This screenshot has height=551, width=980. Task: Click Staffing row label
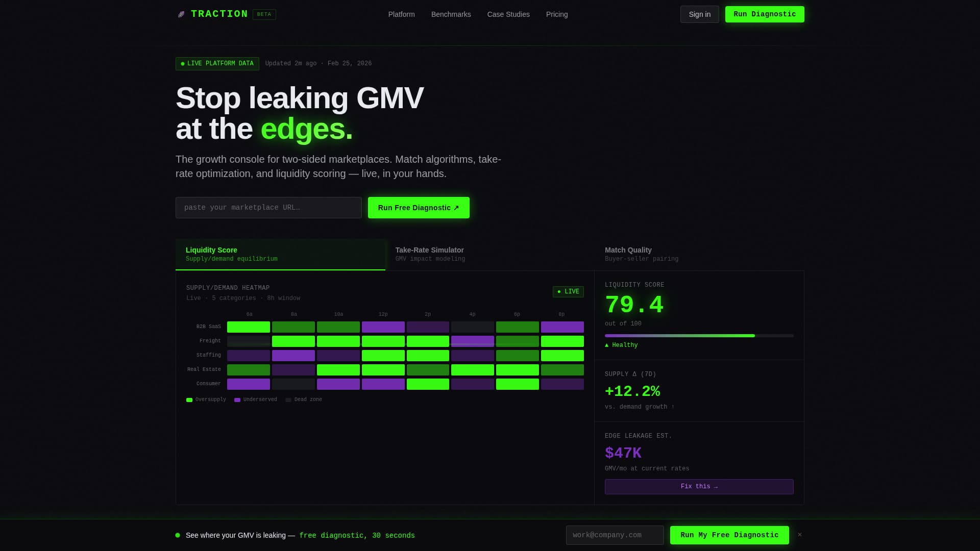point(209,356)
